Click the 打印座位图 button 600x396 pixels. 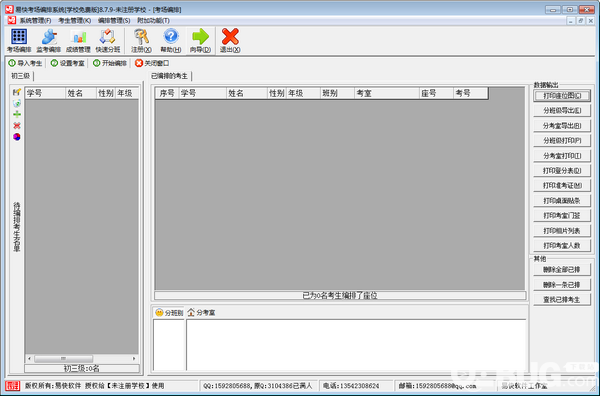click(562, 96)
